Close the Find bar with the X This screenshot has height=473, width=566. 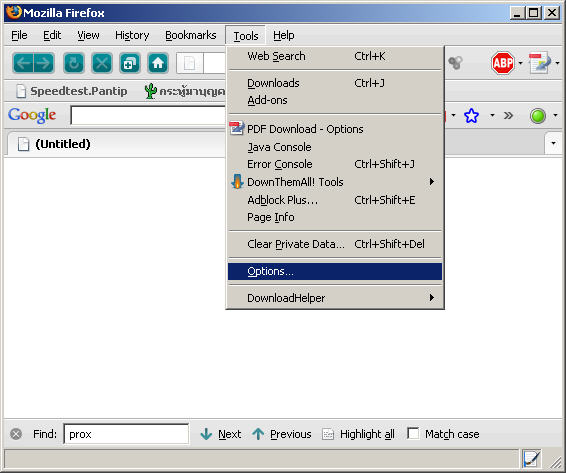pyautogui.click(x=16, y=434)
